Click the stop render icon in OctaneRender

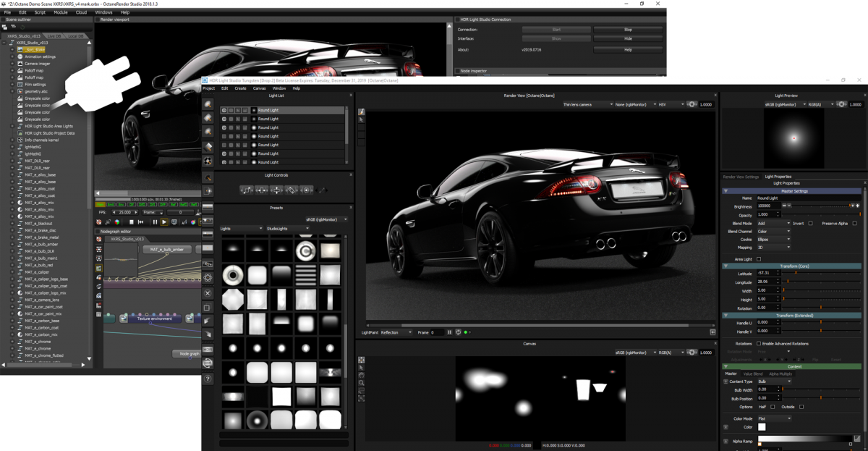coord(132,222)
